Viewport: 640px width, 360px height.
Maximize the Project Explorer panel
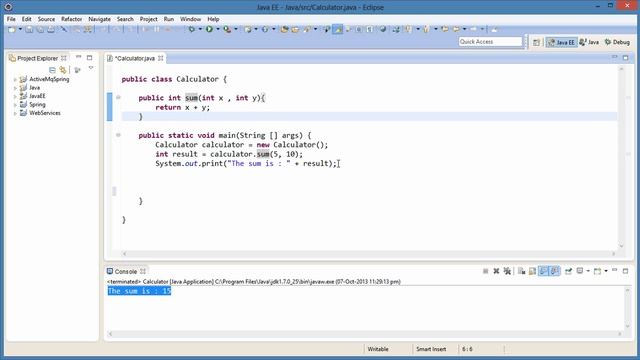(89, 58)
